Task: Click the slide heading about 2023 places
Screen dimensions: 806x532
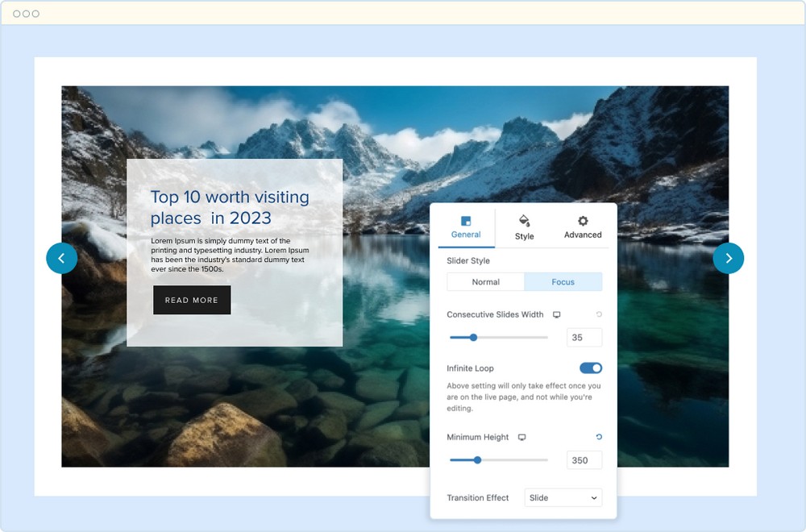Action: [x=230, y=207]
